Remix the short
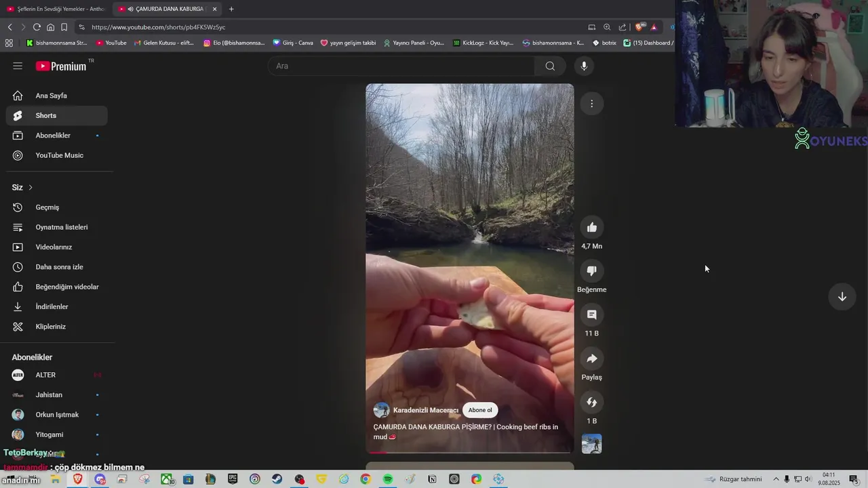The height and width of the screenshot is (488, 868). [591, 402]
